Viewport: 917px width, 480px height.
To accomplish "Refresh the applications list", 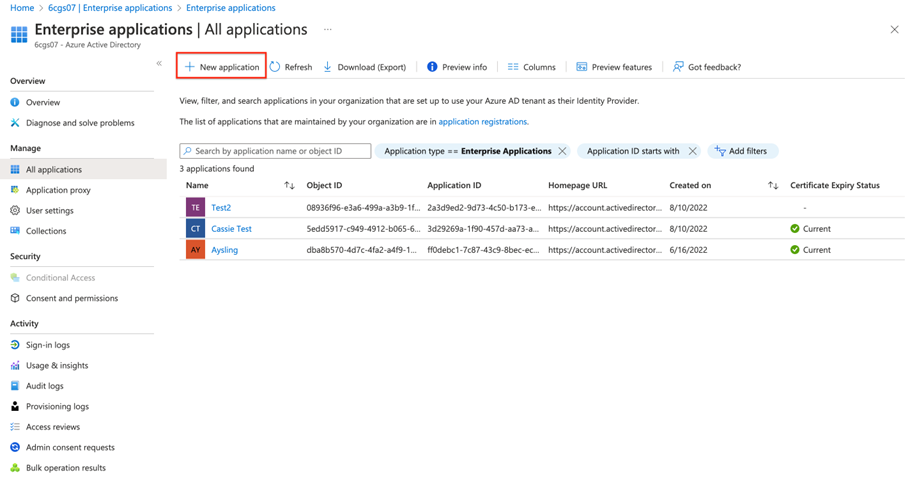I will (x=290, y=67).
